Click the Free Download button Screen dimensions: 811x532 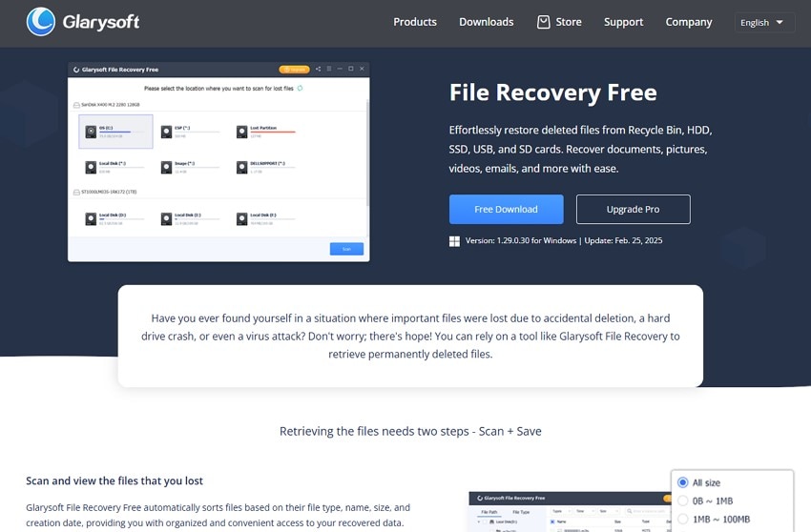[506, 210]
